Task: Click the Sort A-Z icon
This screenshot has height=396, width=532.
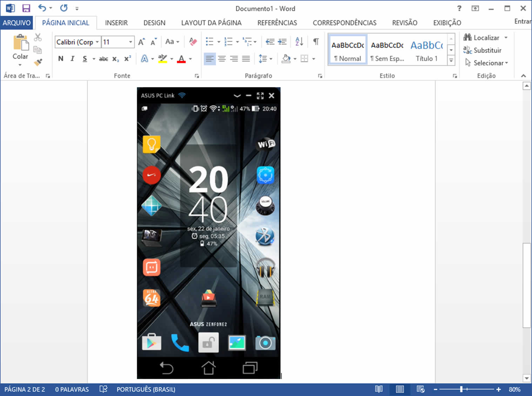Action: point(299,42)
